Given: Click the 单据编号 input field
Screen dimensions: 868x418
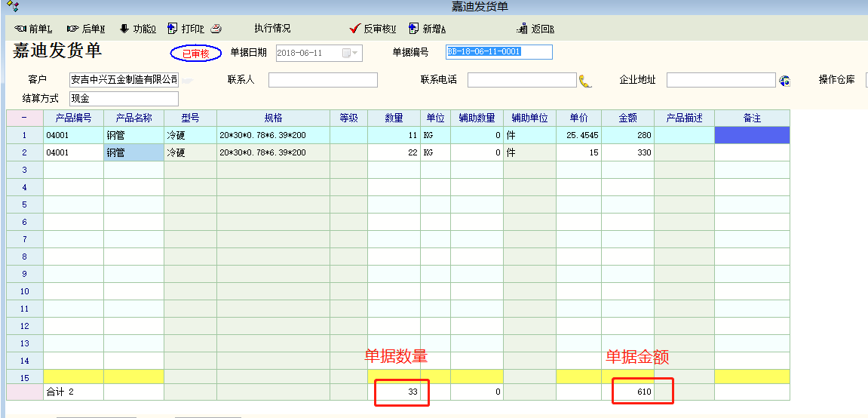Looking at the screenshot, I should (499, 52).
